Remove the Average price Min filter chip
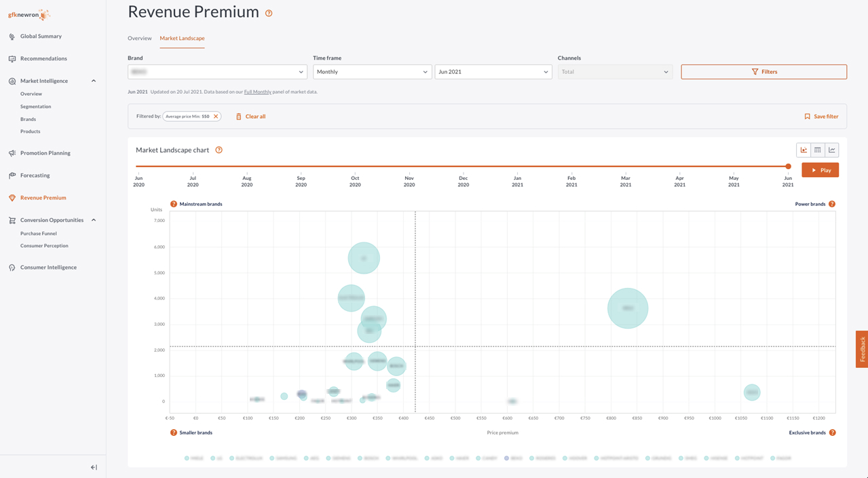 (216, 117)
